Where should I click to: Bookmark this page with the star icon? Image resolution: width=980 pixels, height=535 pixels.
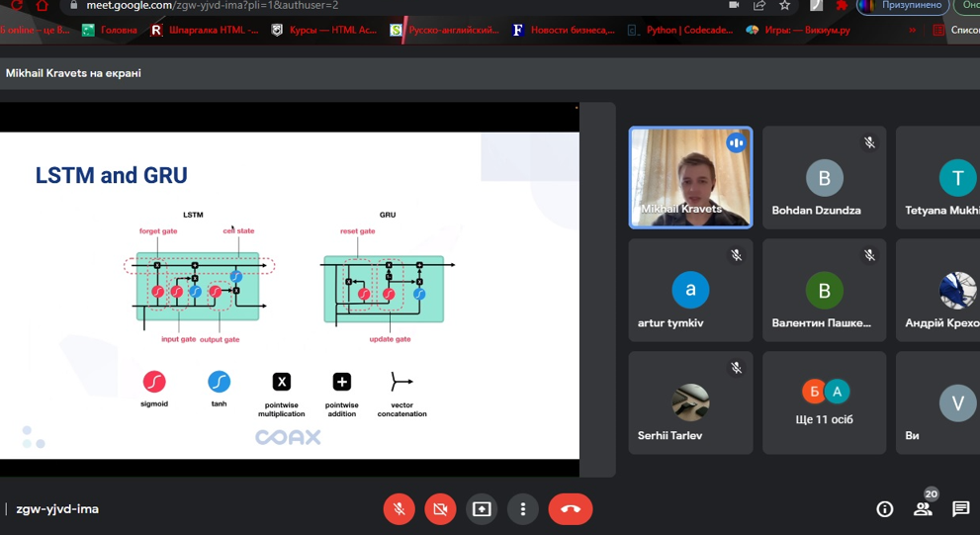click(x=785, y=5)
